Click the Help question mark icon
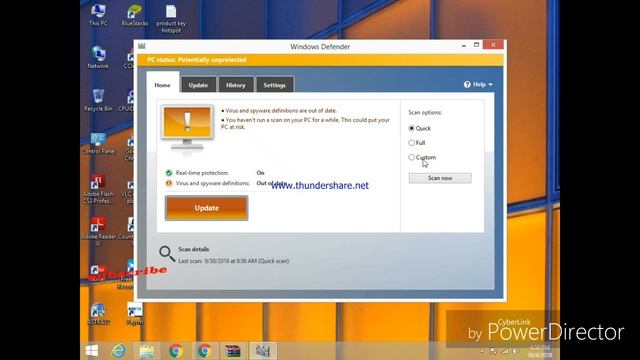Image resolution: width=640 pixels, height=360 pixels. click(x=467, y=84)
